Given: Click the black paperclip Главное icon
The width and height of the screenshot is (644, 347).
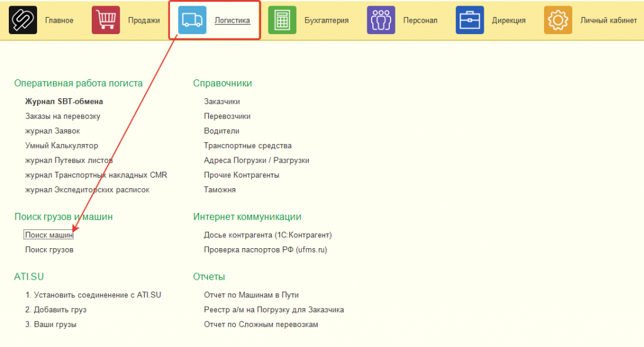Looking at the screenshot, I should (x=23, y=20).
